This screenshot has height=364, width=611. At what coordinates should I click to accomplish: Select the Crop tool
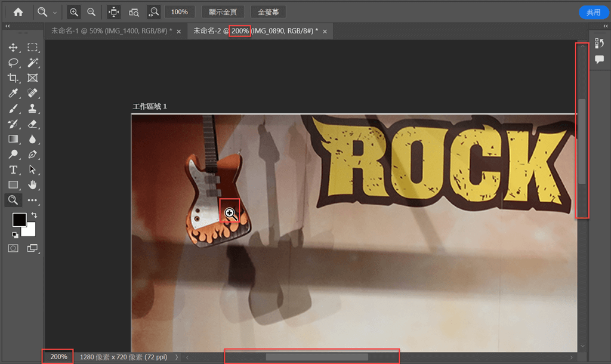pyautogui.click(x=13, y=78)
